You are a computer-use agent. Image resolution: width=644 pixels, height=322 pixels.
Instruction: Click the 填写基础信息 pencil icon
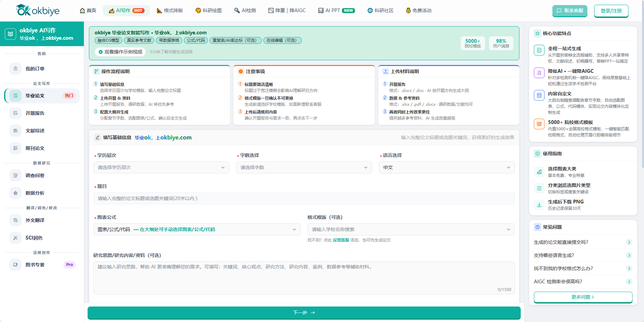click(98, 137)
